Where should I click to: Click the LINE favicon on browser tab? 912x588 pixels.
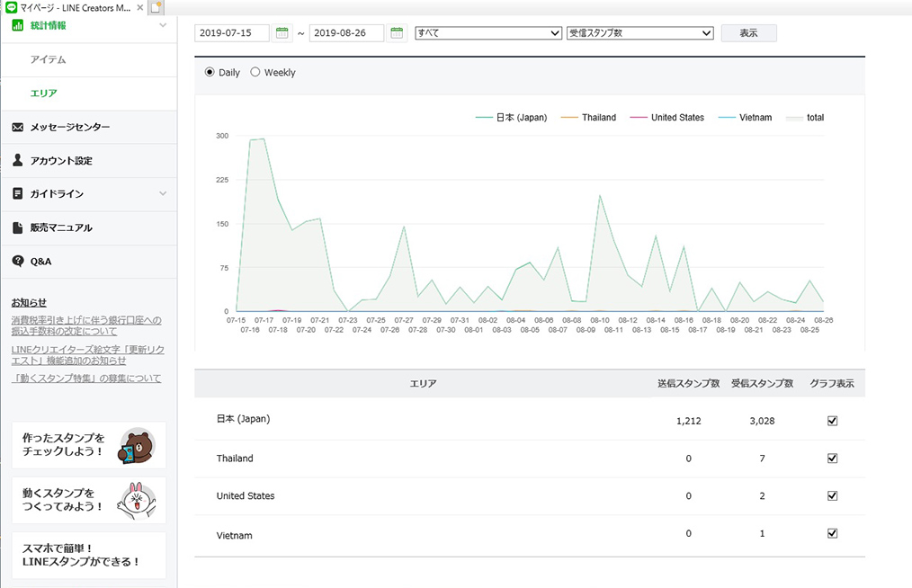pyautogui.click(x=11, y=7)
